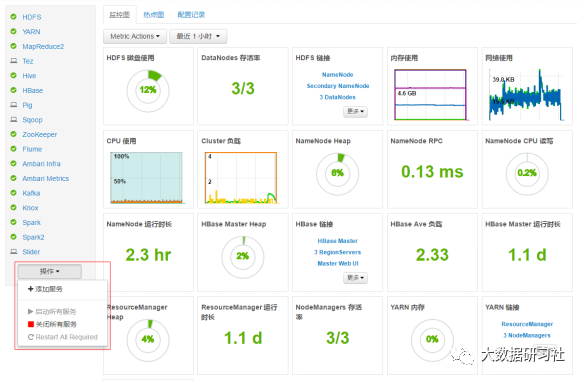Click the client laptop icon beside Tez

[14, 61]
